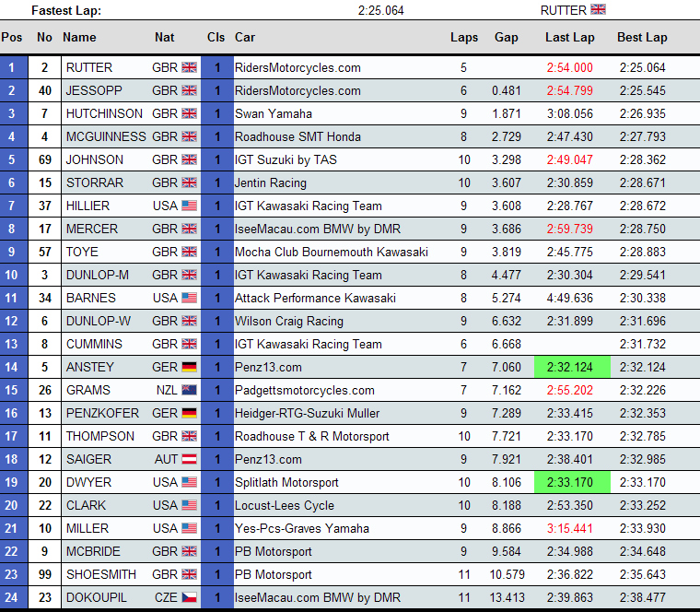Click Heidger-RTG-Suzuki Muller team

coord(307,414)
